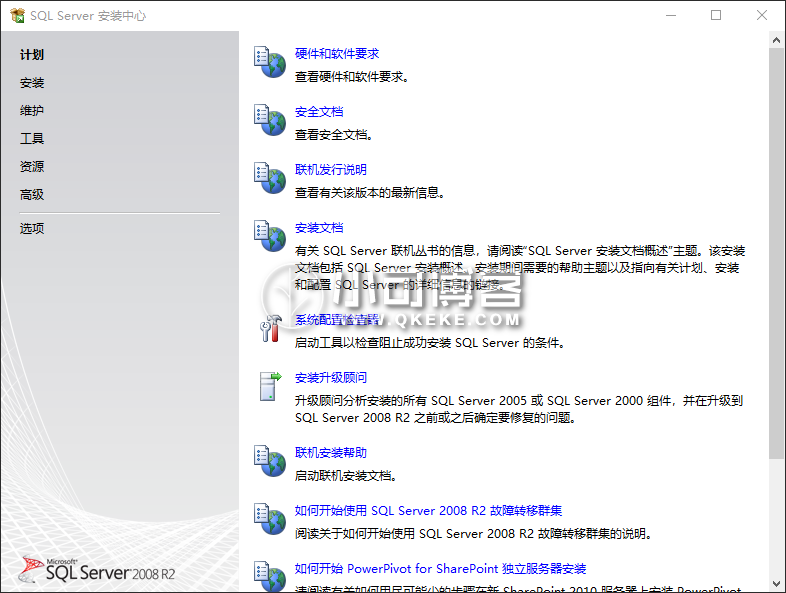
Task: Click the globe icon beside 联机安装帮助
Action: [270, 461]
